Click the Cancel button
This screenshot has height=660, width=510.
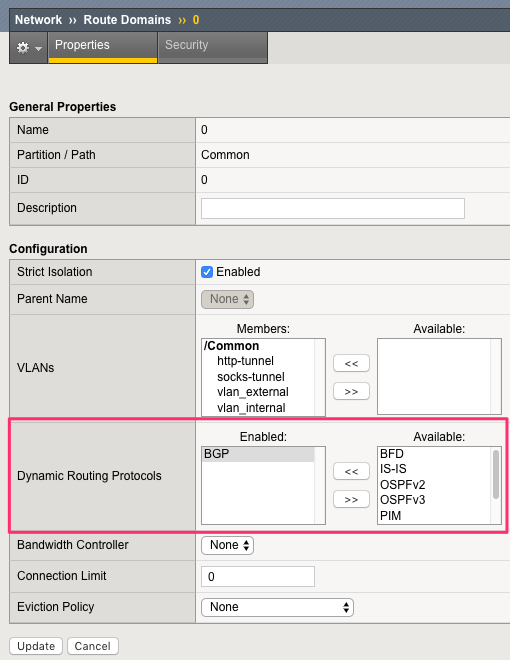pyautogui.click(x=93, y=646)
